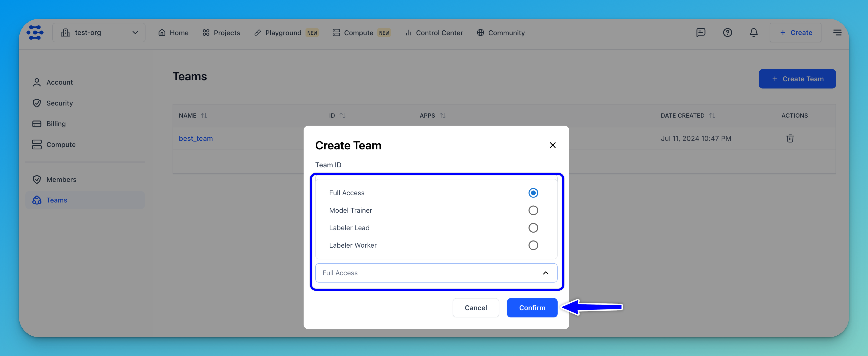Click the ACTIONS column header
This screenshot has width=868, height=356.
[794, 115]
